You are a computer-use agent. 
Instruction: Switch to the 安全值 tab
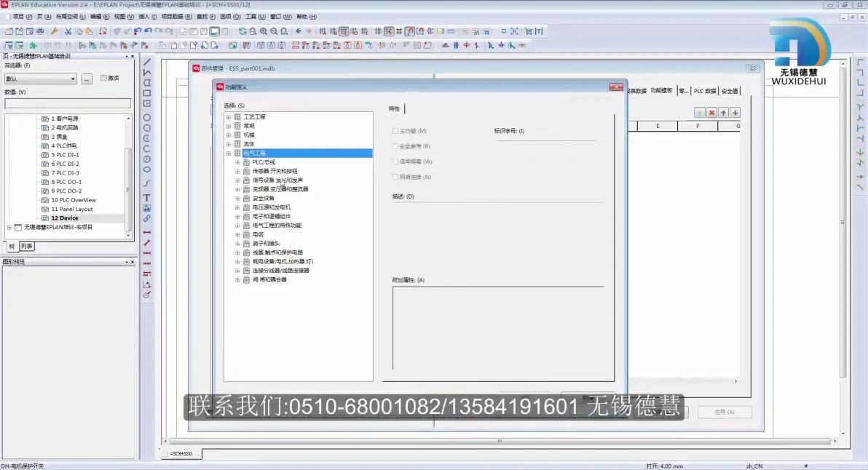(730, 91)
